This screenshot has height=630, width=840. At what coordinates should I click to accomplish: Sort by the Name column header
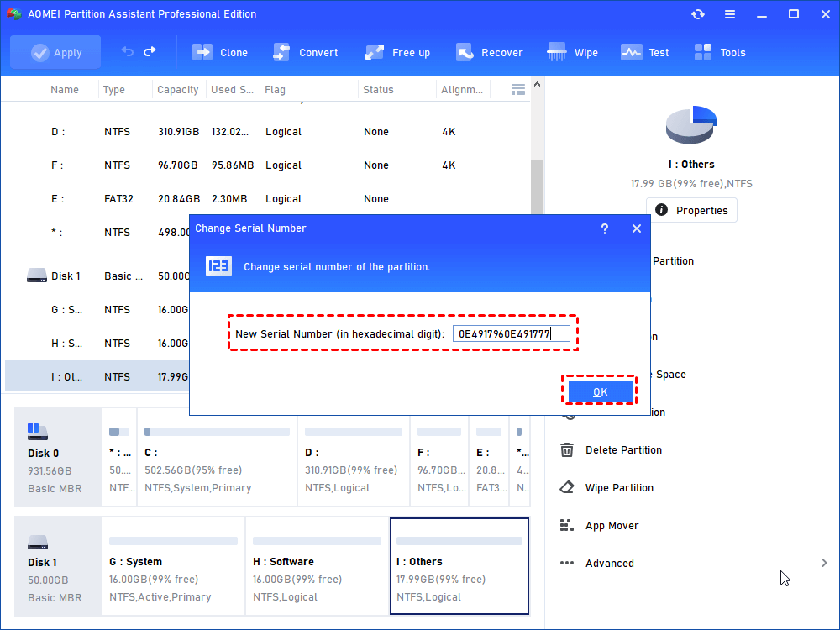(x=65, y=90)
